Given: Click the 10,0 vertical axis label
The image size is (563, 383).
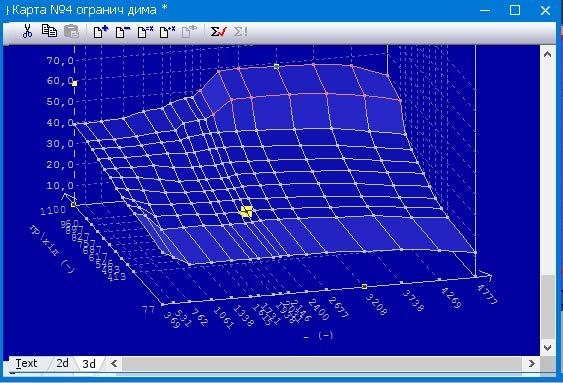Looking at the screenshot, I should click(x=60, y=186).
